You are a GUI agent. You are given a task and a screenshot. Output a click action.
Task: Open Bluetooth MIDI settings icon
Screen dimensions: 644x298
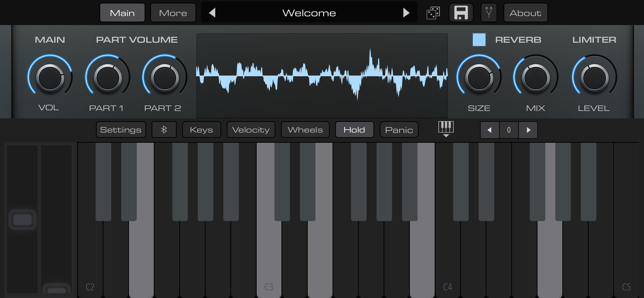[164, 130]
